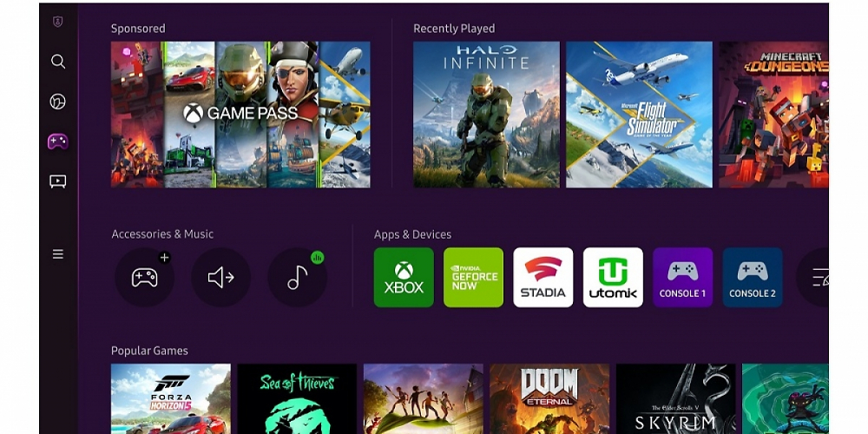This screenshot has height=434, width=868.
Task: Open Sea of Thieves in Popular Games
Action: 297,398
